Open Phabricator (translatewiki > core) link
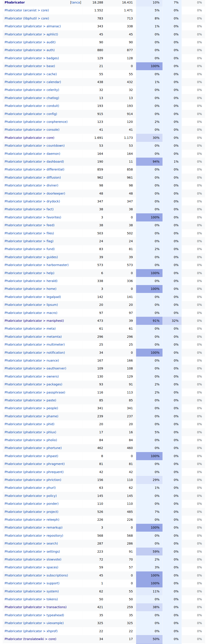 pyautogui.click(x=30, y=639)
